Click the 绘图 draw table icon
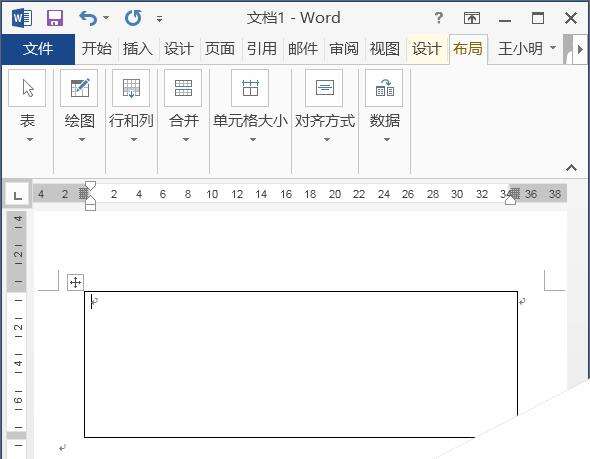Viewport: 590px width, 459px height. pyautogui.click(x=79, y=88)
